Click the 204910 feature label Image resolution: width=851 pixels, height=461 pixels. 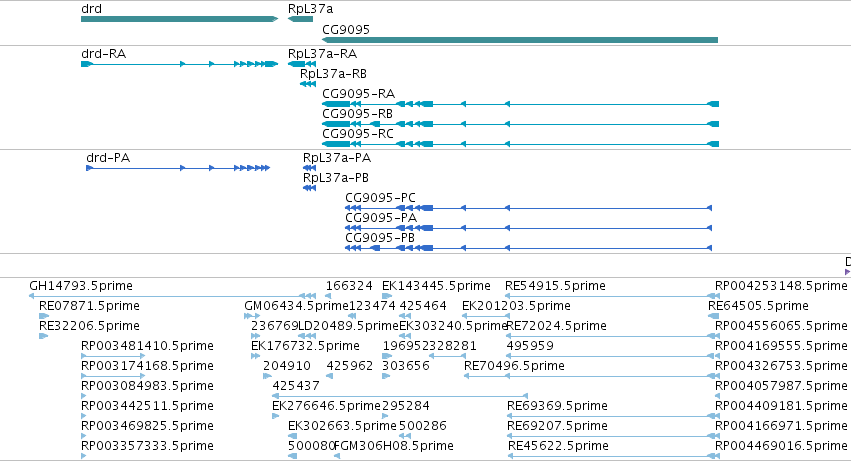287,367
